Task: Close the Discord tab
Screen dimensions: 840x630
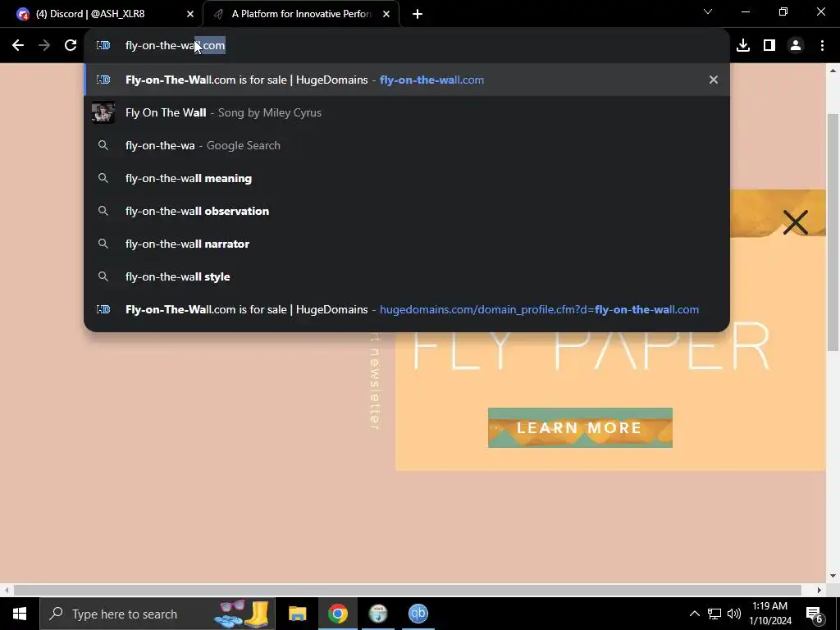Action: [x=190, y=14]
